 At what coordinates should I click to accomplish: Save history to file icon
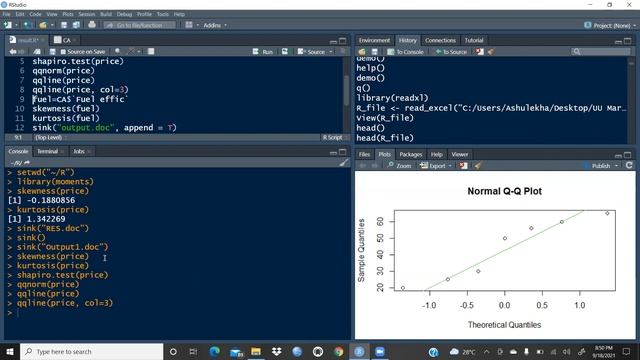point(374,52)
